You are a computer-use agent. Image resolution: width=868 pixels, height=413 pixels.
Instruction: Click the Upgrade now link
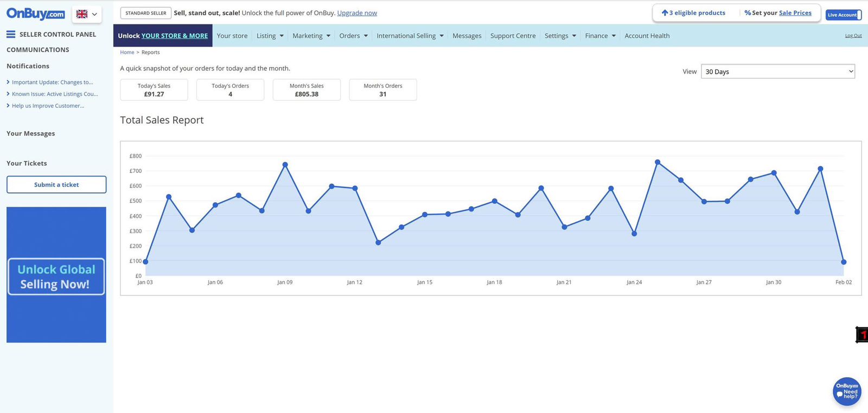(357, 13)
